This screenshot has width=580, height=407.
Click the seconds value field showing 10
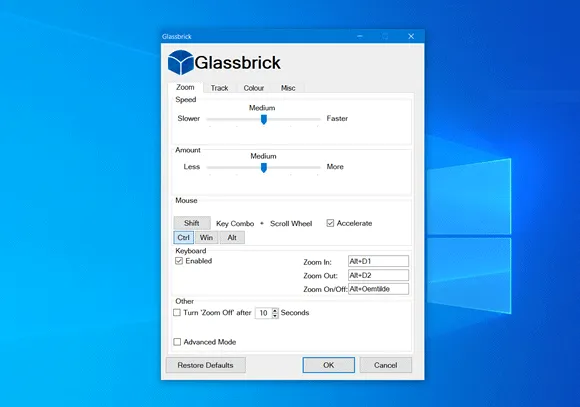(x=263, y=313)
